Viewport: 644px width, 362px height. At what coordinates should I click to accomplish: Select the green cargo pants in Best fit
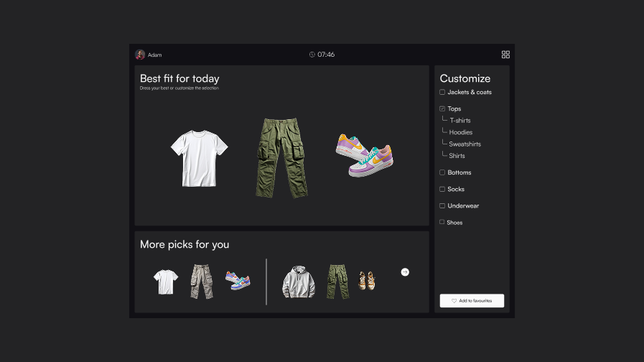pyautogui.click(x=282, y=158)
